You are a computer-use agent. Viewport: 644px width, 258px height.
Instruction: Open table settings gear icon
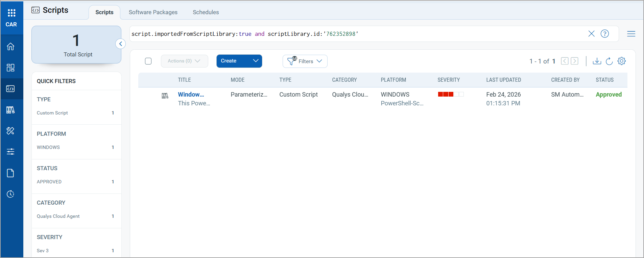(x=622, y=61)
